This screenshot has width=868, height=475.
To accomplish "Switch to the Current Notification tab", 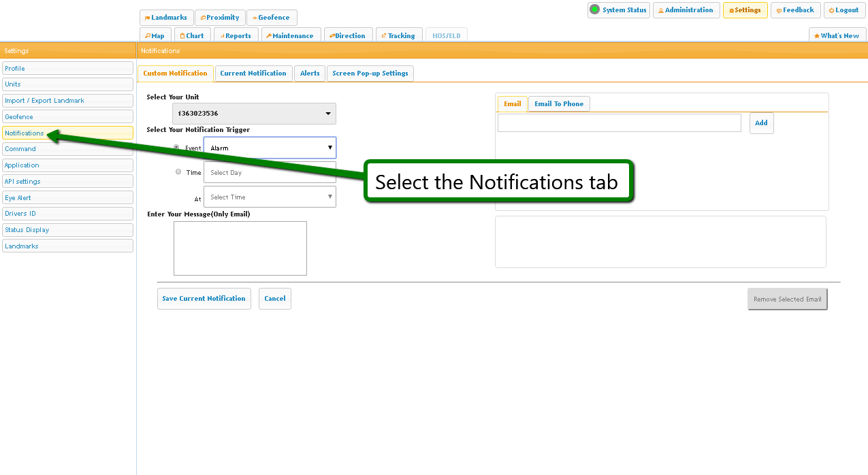I will click(253, 73).
